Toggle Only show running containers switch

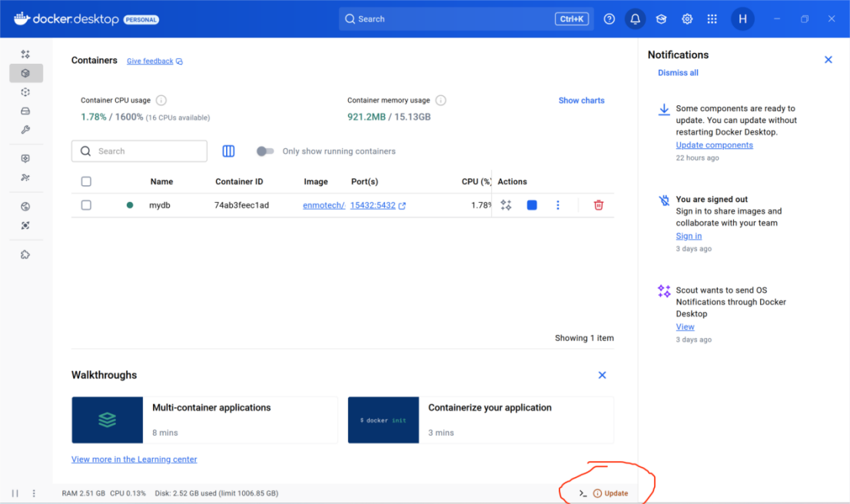point(264,151)
